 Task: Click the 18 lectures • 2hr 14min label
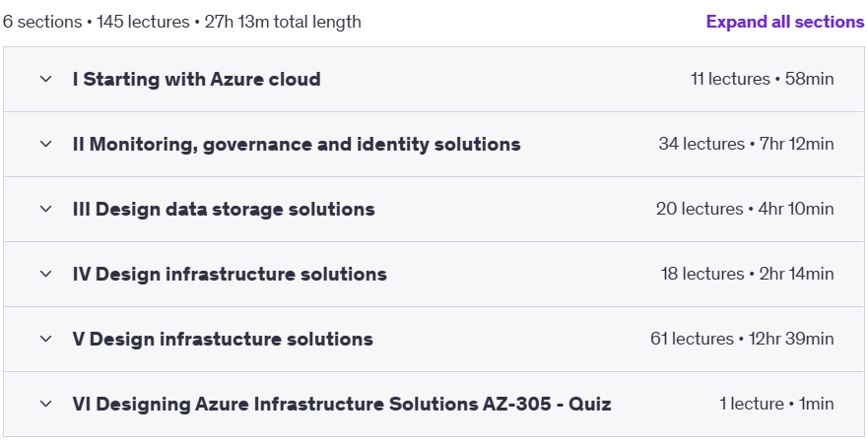(748, 274)
